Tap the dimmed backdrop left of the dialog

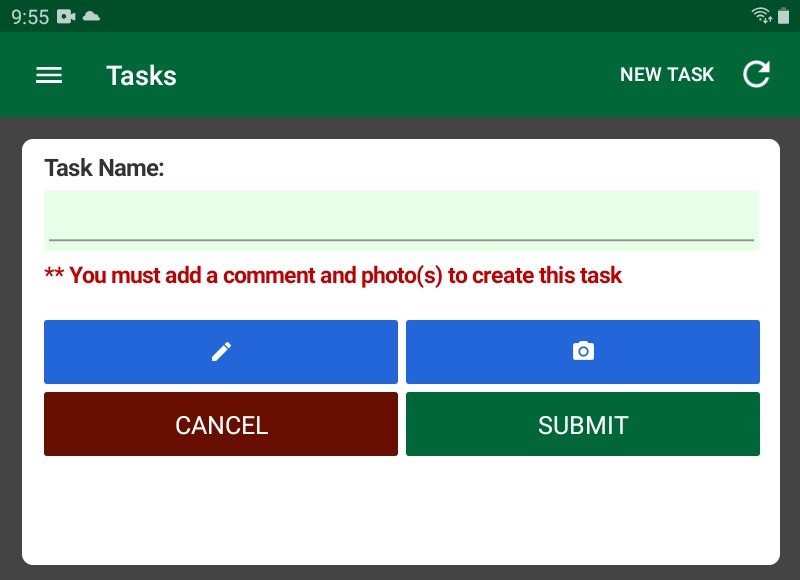(x=10, y=350)
